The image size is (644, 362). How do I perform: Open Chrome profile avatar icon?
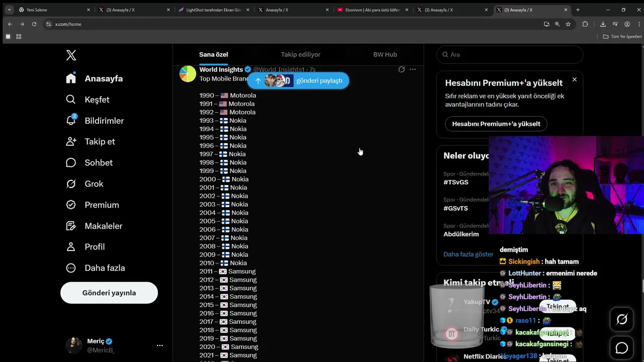627,24
